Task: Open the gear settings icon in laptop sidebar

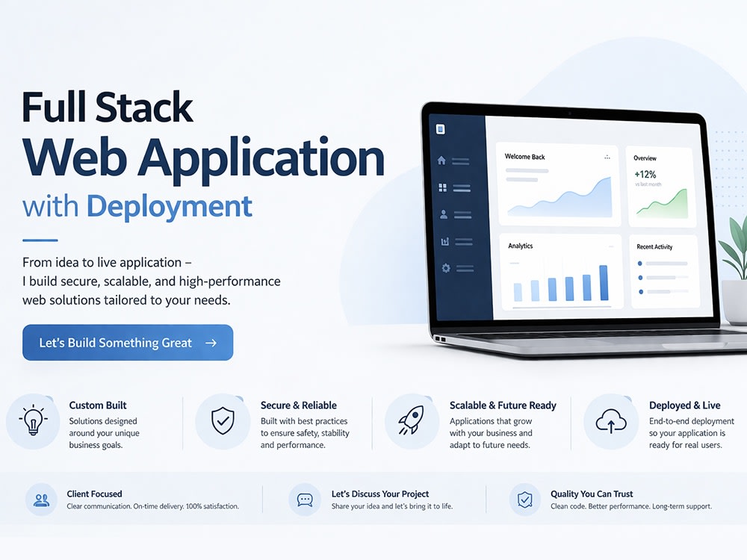Action: 446,268
